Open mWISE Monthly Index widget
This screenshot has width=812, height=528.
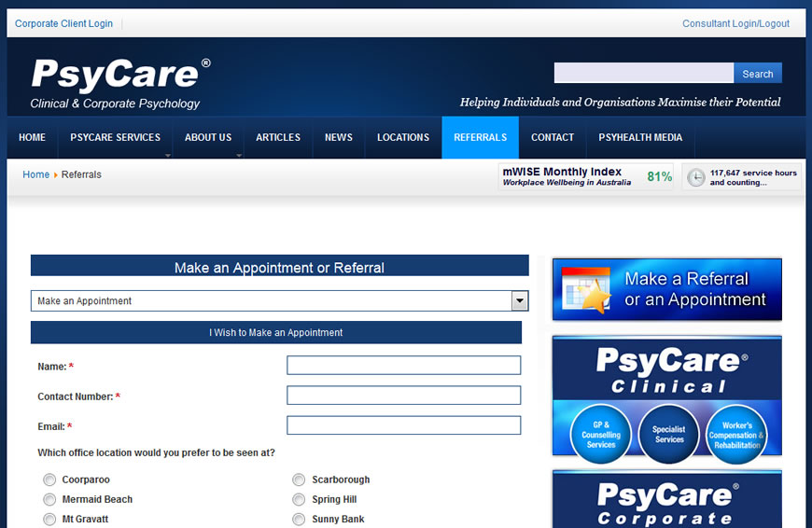coord(586,176)
